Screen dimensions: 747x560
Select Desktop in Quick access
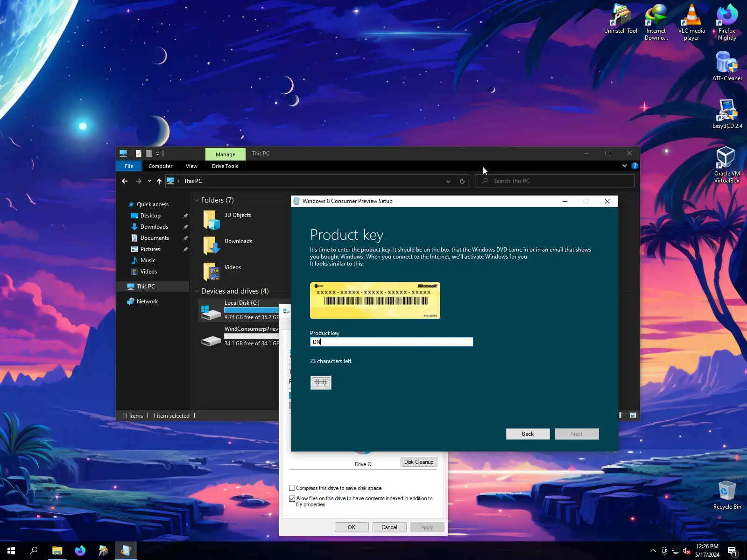pyautogui.click(x=150, y=216)
